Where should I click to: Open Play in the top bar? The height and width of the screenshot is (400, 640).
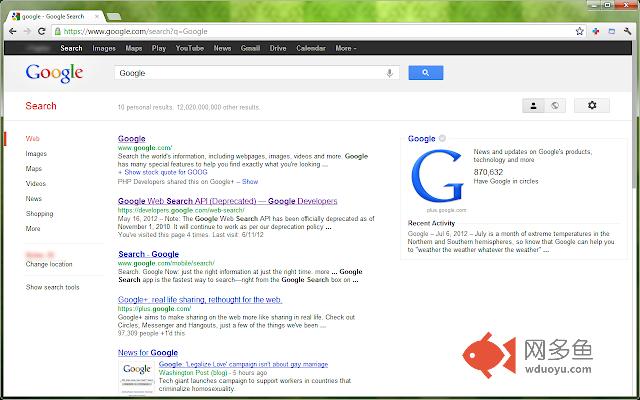click(x=159, y=48)
